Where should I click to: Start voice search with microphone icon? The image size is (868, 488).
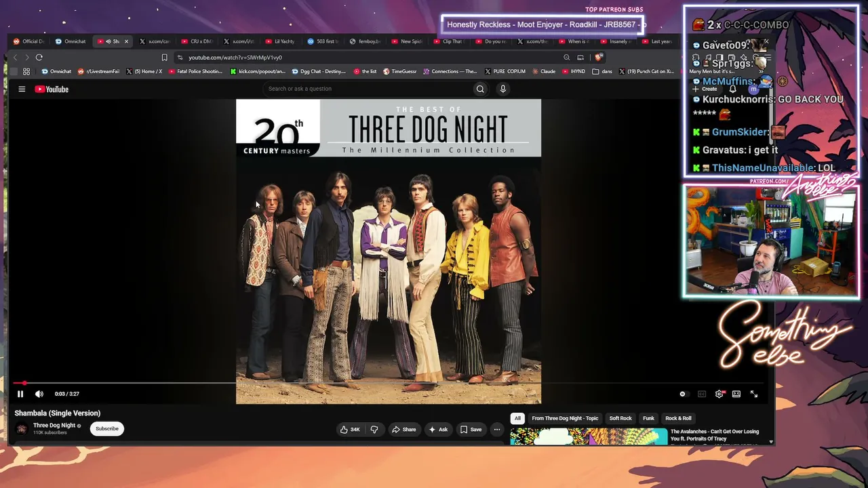point(502,89)
